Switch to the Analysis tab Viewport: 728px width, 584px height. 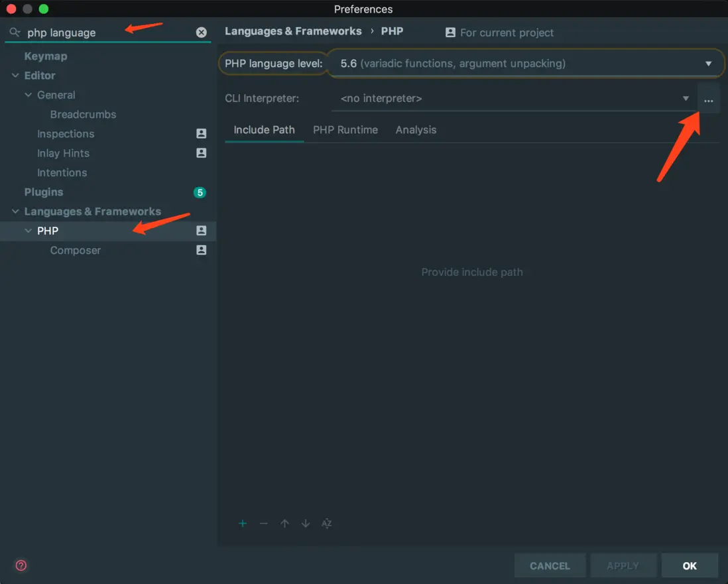point(416,130)
